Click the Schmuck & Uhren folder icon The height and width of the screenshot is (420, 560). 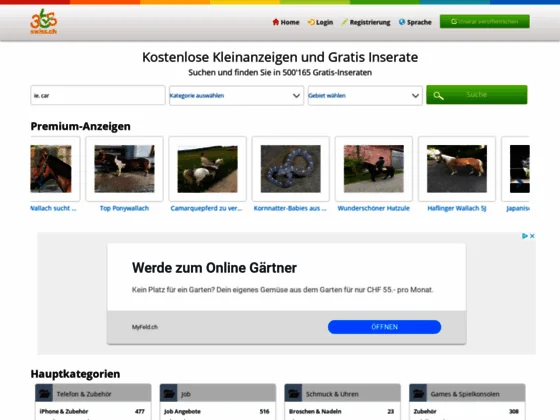294,393
